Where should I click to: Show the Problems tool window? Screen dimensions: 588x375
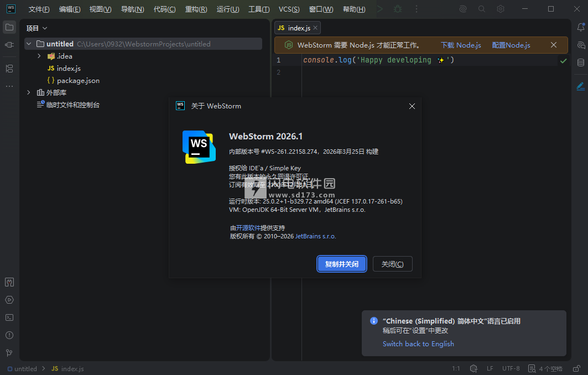coord(9,335)
